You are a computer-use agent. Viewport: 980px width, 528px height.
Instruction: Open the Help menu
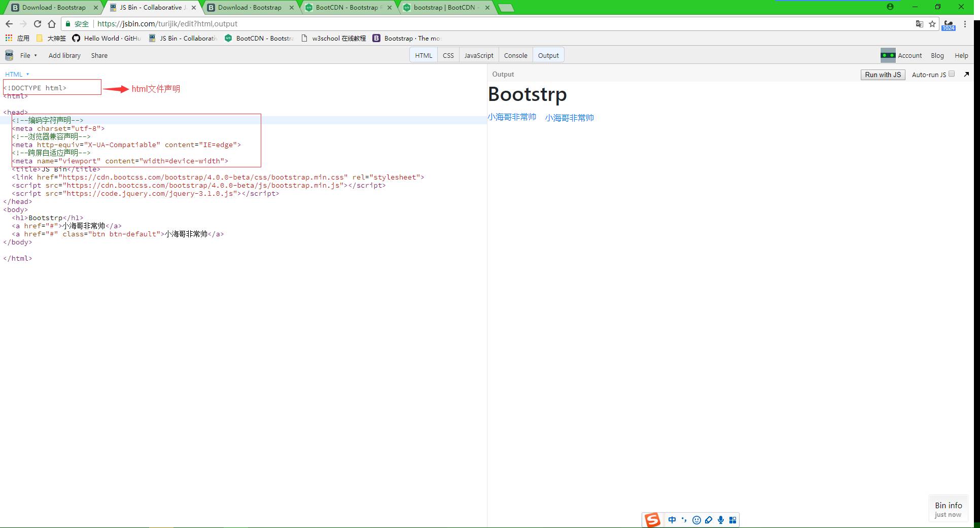pyautogui.click(x=961, y=55)
